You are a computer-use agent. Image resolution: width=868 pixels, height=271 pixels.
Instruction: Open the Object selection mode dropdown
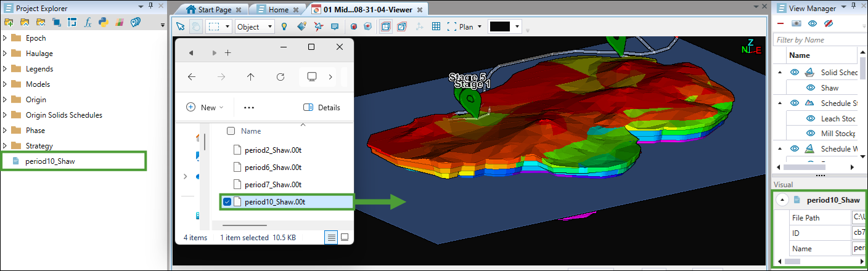[255, 26]
